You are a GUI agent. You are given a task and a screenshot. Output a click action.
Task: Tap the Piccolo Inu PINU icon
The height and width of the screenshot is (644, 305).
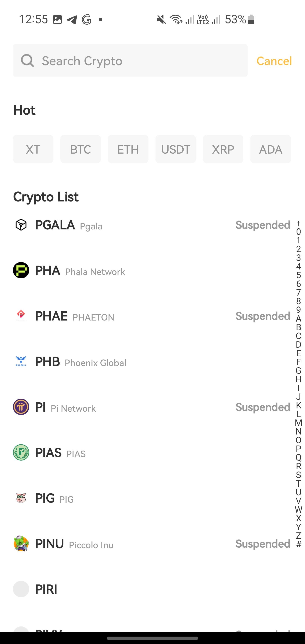(x=21, y=544)
